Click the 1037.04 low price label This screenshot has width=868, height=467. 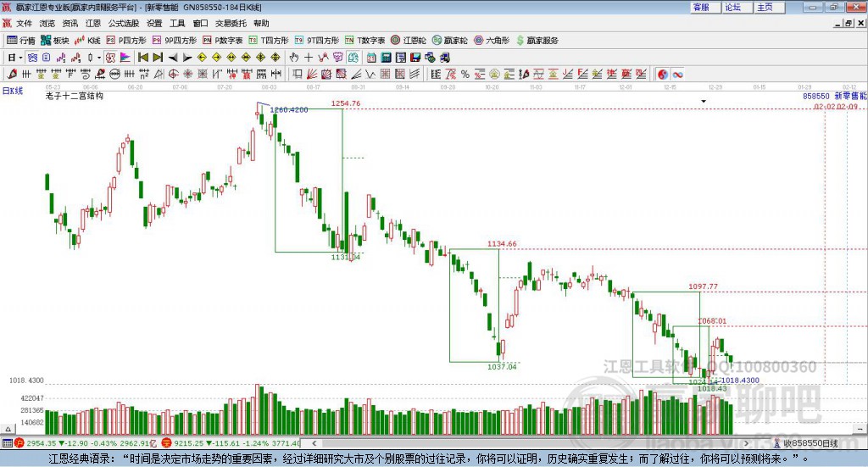pyautogui.click(x=502, y=367)
